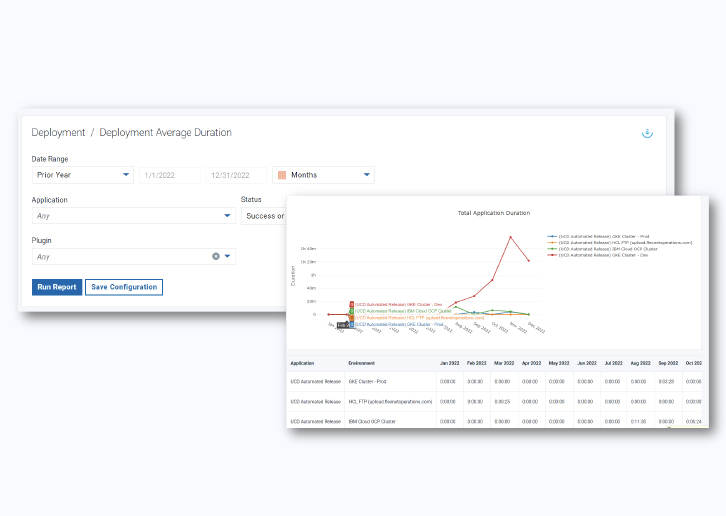Click the Run Report button

(x=56, y=287)
